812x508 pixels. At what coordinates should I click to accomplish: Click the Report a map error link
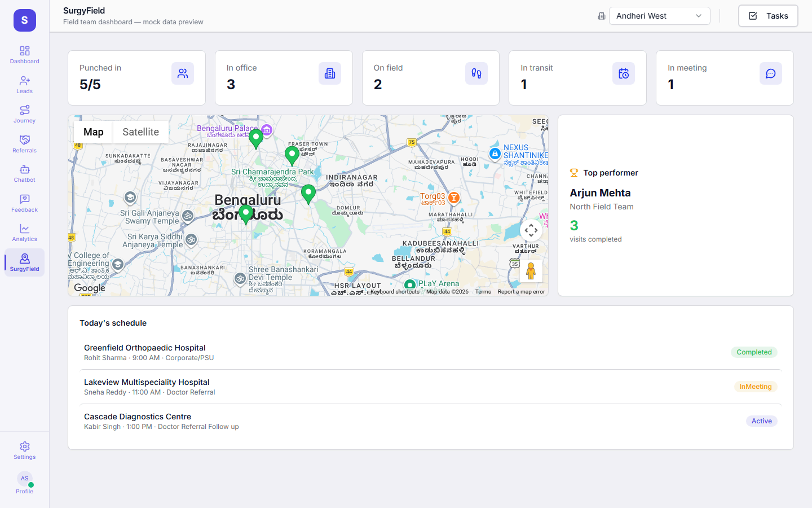pos(521,292)
